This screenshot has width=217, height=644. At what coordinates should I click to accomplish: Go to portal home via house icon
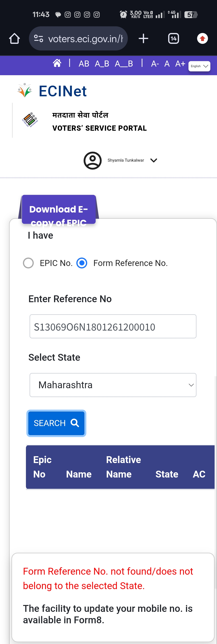tap(57, 63)
